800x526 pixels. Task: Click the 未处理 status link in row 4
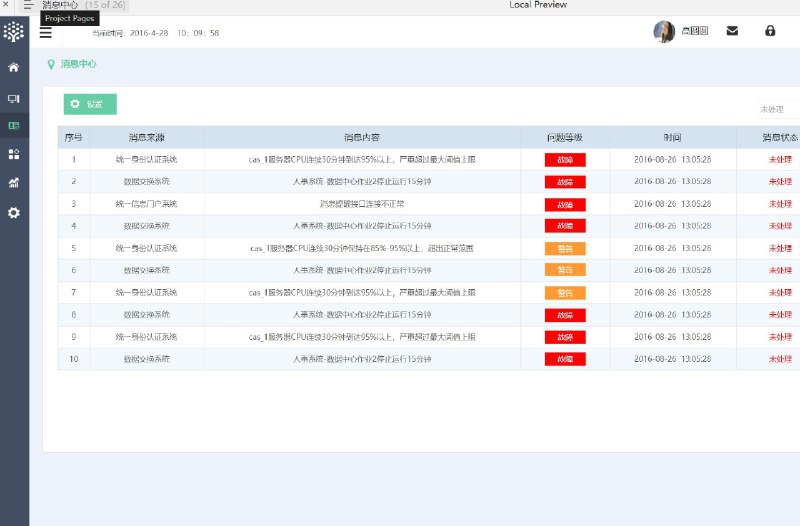[781, 226]
